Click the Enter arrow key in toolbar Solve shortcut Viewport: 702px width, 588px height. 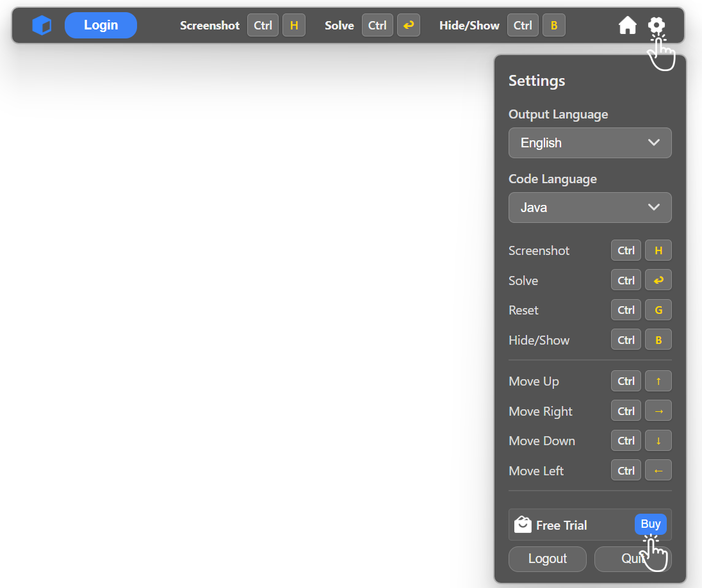click(x=408, y=26)
